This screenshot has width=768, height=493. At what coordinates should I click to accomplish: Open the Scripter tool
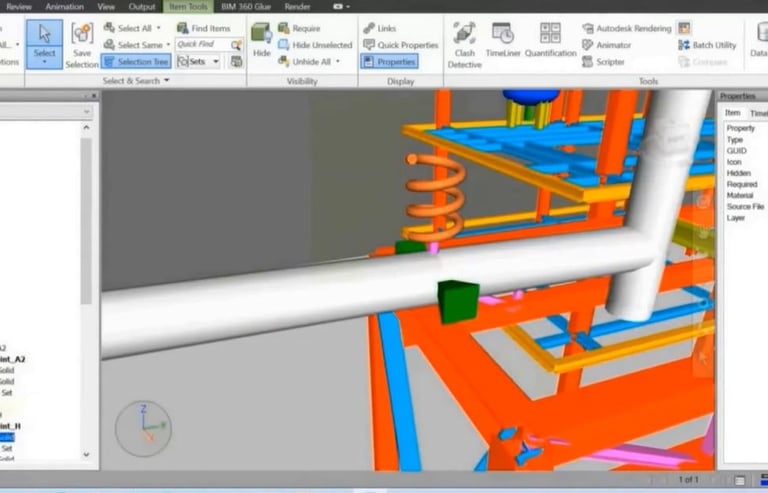click(603, 62)
